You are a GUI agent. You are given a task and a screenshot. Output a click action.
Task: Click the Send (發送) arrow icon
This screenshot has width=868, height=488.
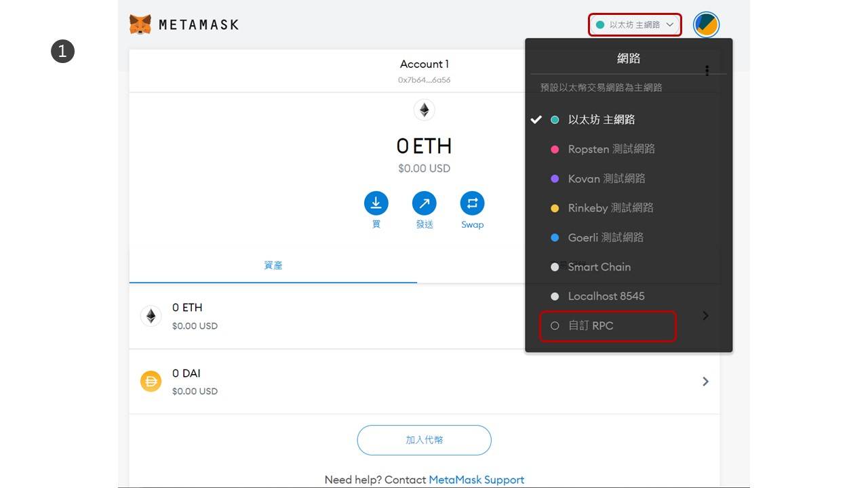click(x=425, y=203)
